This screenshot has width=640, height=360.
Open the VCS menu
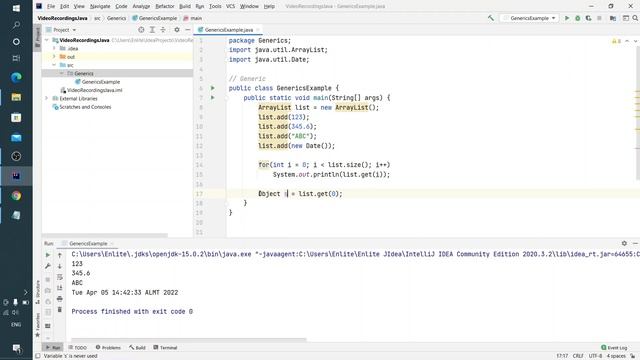click(x=231, y=6)
